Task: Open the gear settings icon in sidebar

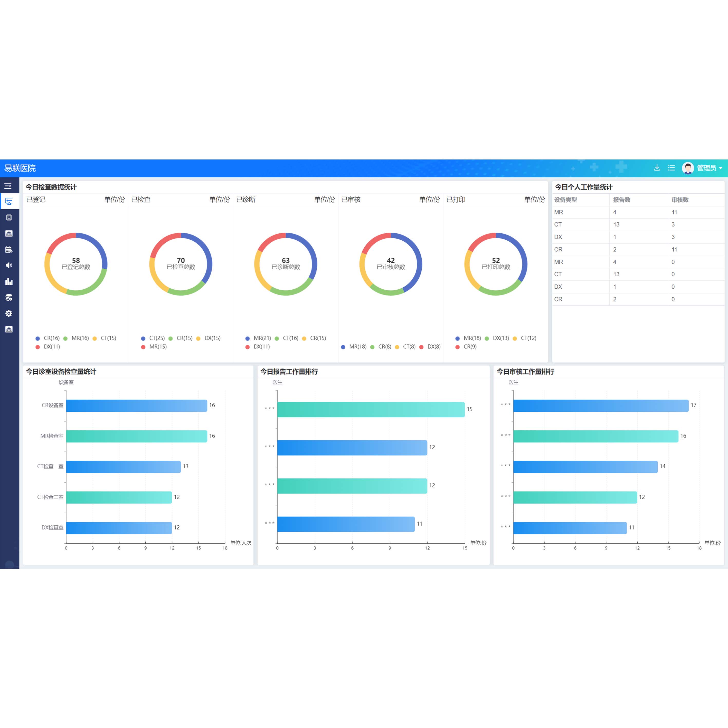Action: pyautogui.click(x=9, y=314)
